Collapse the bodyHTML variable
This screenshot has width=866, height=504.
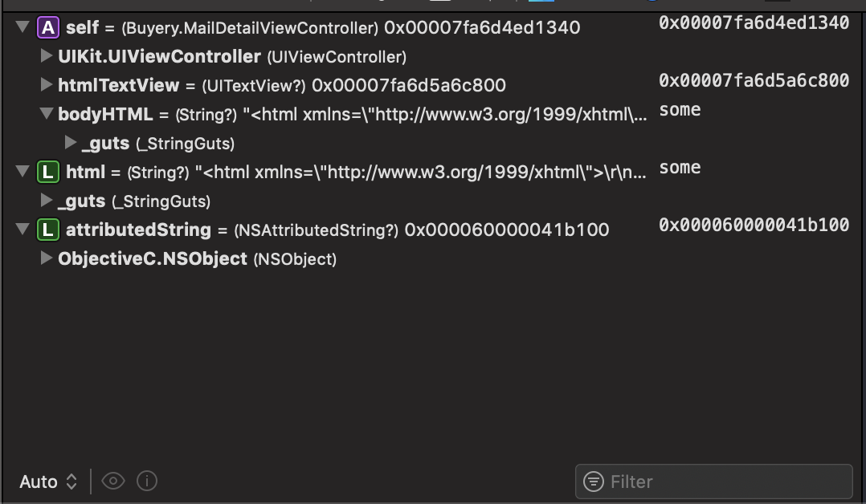tap(47, 113)
